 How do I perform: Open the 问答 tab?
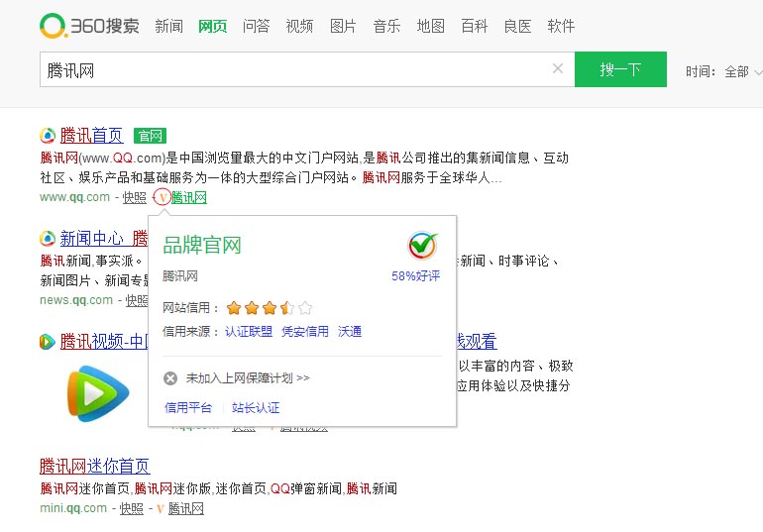(256, 26)
